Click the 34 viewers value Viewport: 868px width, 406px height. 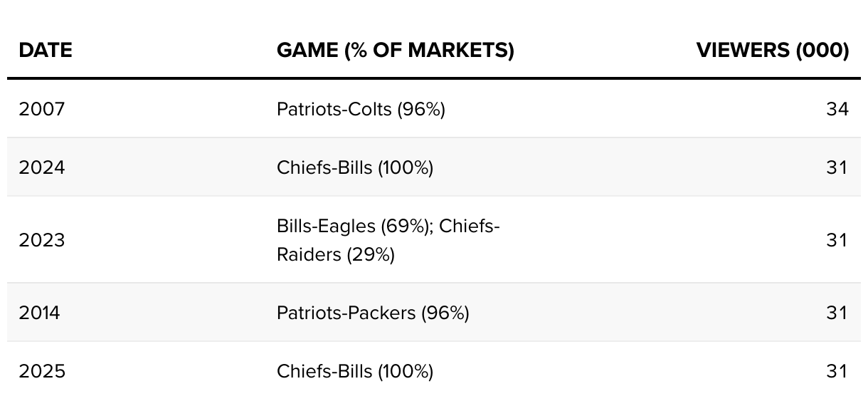click(837, 109)
